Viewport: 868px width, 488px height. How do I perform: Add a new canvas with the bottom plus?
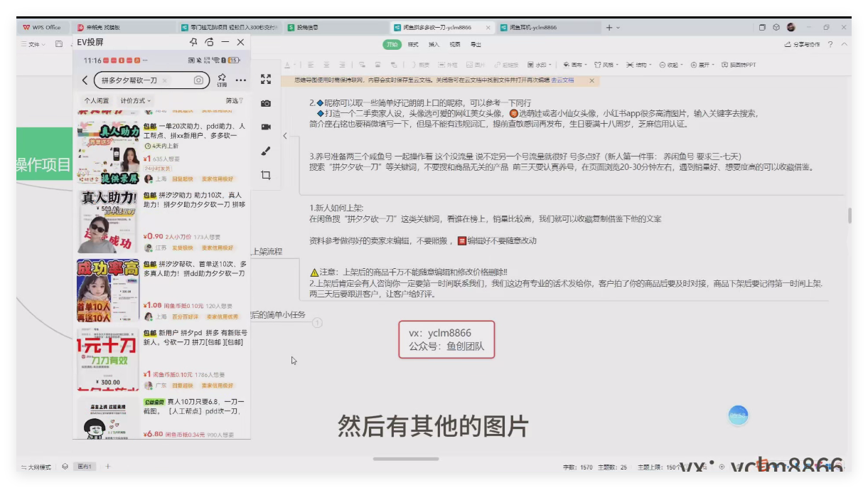click(x=108, y=467)
